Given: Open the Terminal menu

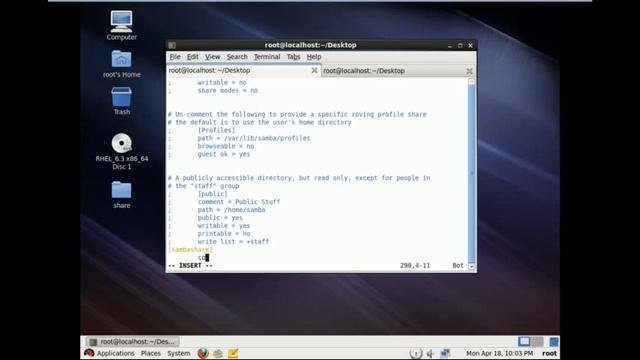Looking at the screenshot, I should click(x=267, y=57).
